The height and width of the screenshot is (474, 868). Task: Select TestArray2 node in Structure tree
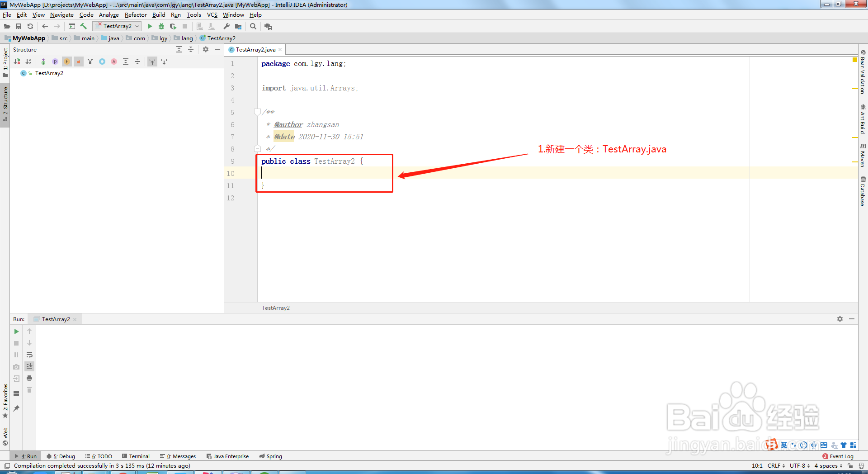point(49,73)
